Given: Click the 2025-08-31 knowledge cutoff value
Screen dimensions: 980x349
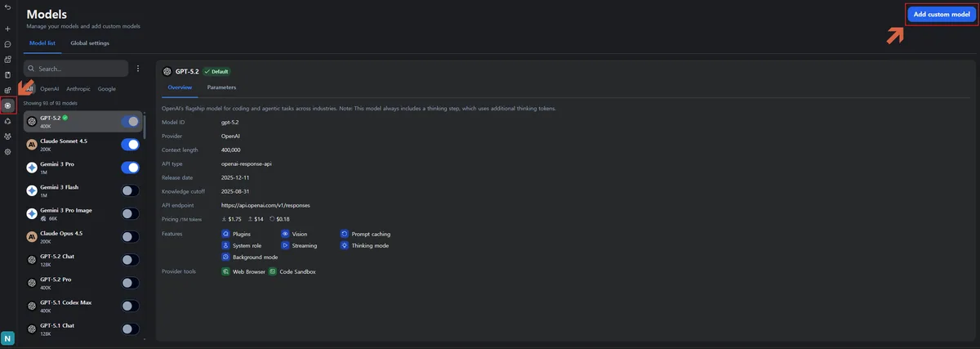Looking at the screenshot, I should pos(237,191).
